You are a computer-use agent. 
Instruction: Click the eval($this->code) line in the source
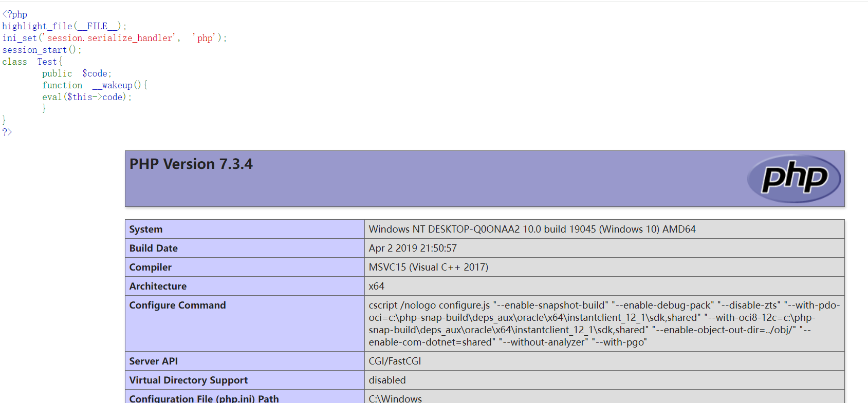coord(87,97)
